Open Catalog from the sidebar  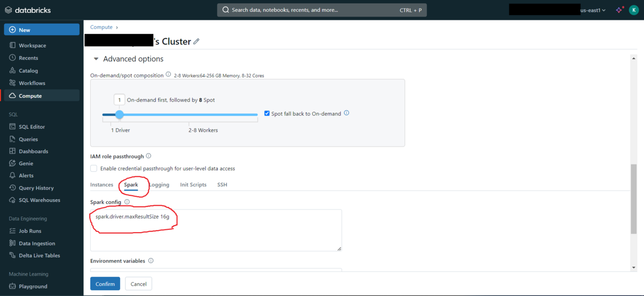click(41, 70)
